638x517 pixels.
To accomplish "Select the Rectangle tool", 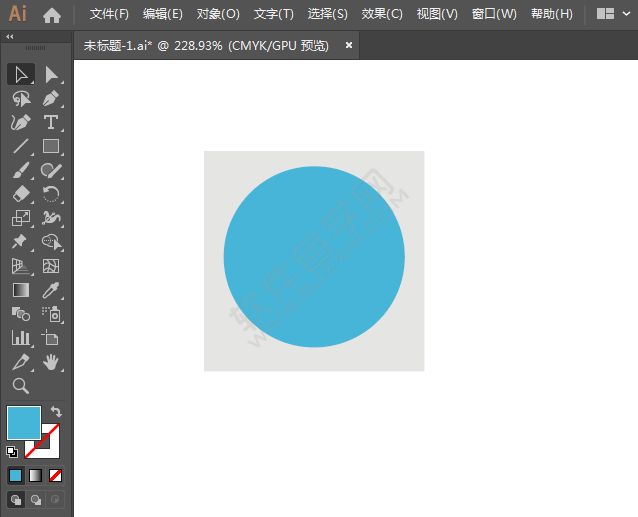I will (x=51, y=146).
